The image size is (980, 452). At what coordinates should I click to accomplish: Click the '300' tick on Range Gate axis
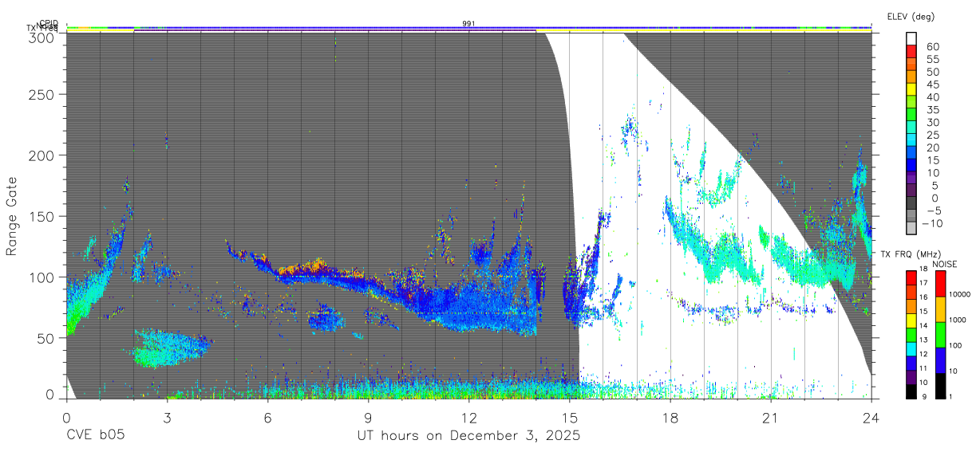[x=42, y=37]
